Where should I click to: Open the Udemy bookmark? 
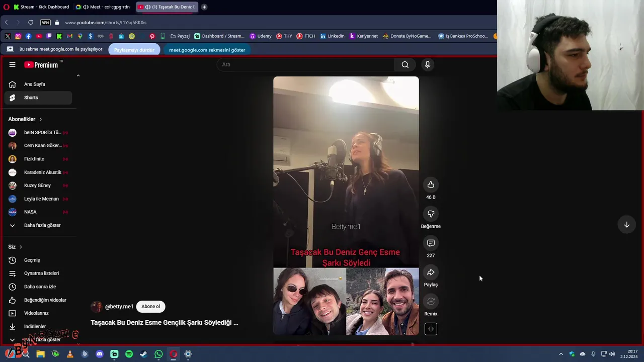click(x=261, y=36)
